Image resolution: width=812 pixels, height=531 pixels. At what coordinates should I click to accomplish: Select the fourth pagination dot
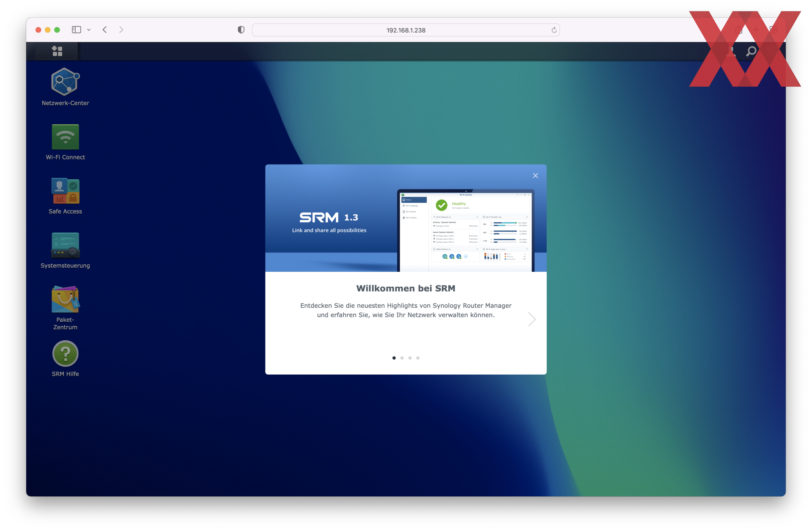[418, 358]
